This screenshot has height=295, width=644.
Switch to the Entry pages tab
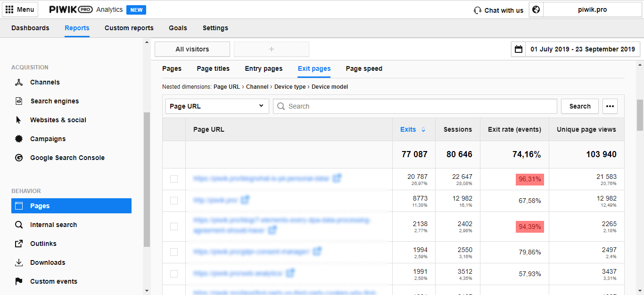coord(264,69)
